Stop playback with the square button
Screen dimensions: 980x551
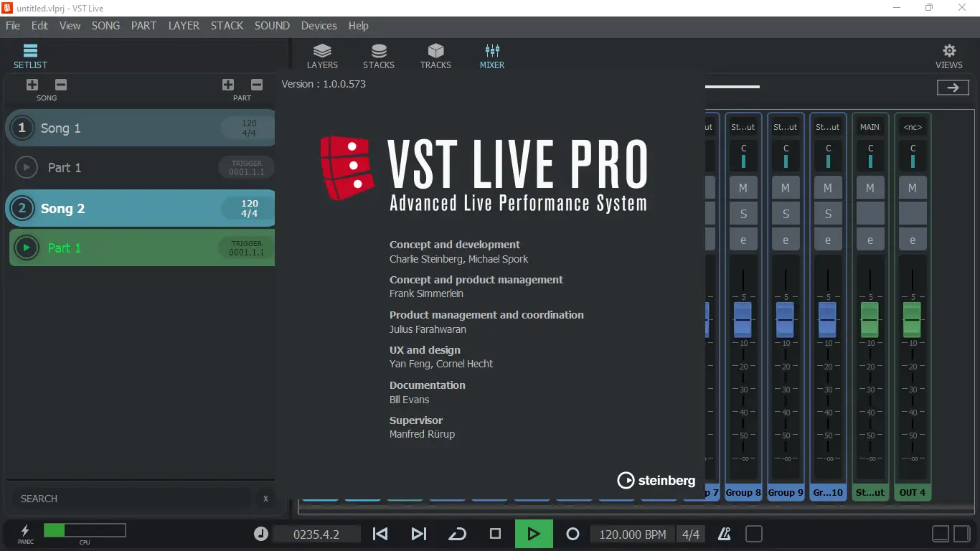(495, 534)
